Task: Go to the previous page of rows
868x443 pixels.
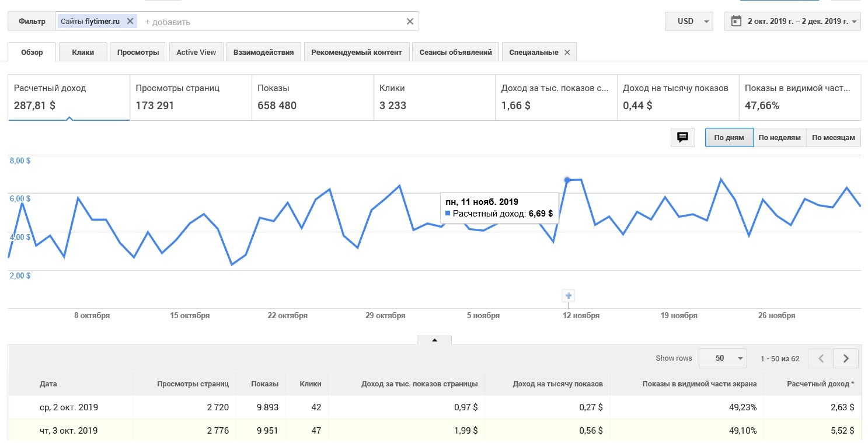Action: point(821,358)
